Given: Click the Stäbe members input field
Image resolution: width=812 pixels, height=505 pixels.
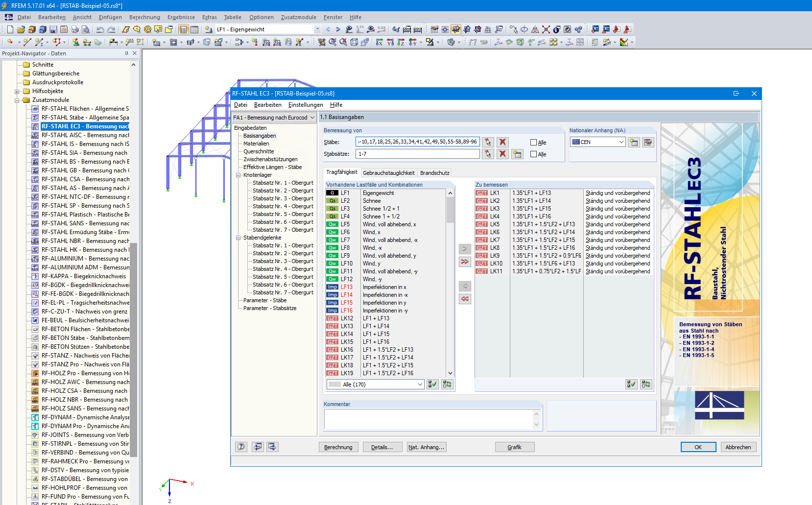Looking at the screenshot, I should coord(417,142).
